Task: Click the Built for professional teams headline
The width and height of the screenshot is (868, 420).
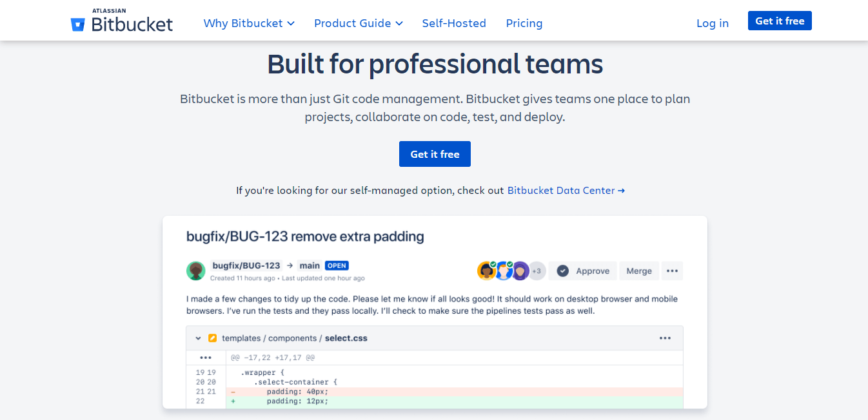Action: tap(435, 64)
